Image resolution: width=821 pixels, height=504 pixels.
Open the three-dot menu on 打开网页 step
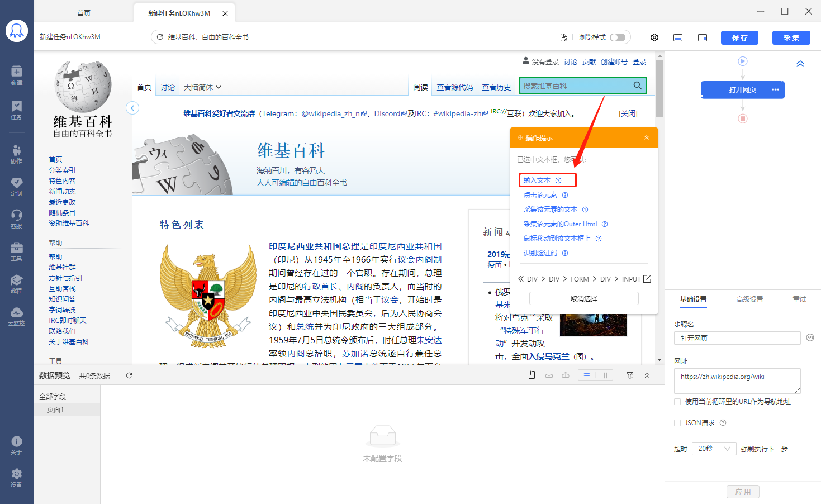pos(776,90)
